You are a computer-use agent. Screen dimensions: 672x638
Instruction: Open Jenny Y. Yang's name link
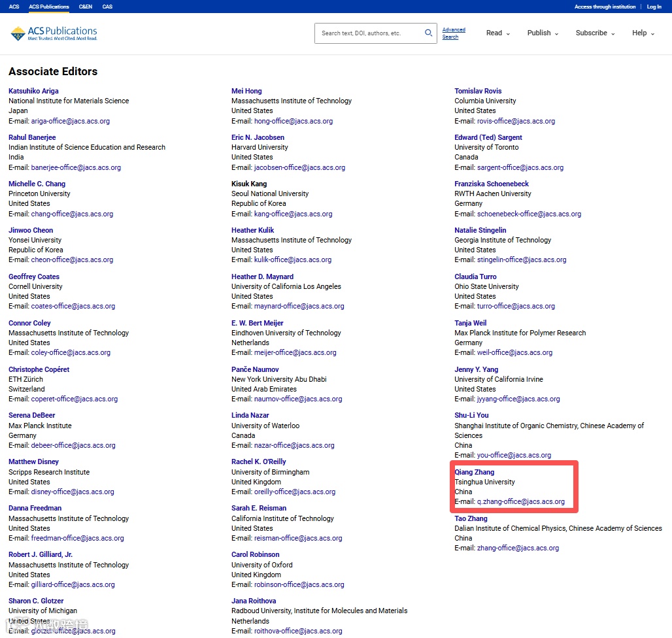coord(477,369)
